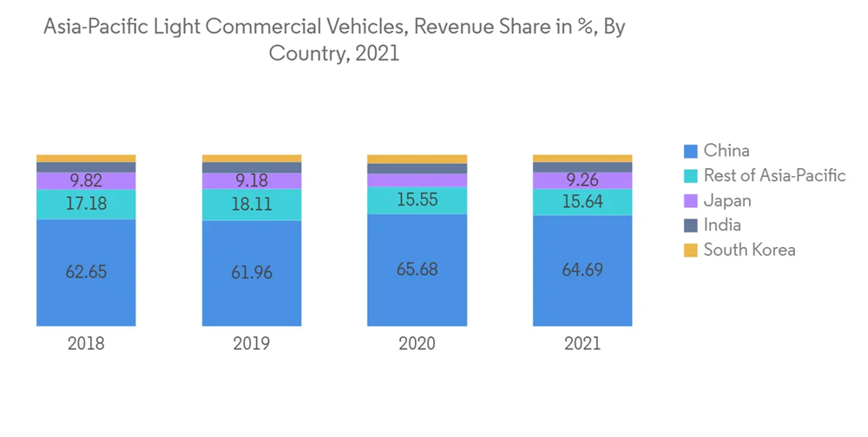Click the 2020 x-axis label
Image resolution: width=868 pixels, height=437 pixels.
pyautogui.click(x=417, y=343)
